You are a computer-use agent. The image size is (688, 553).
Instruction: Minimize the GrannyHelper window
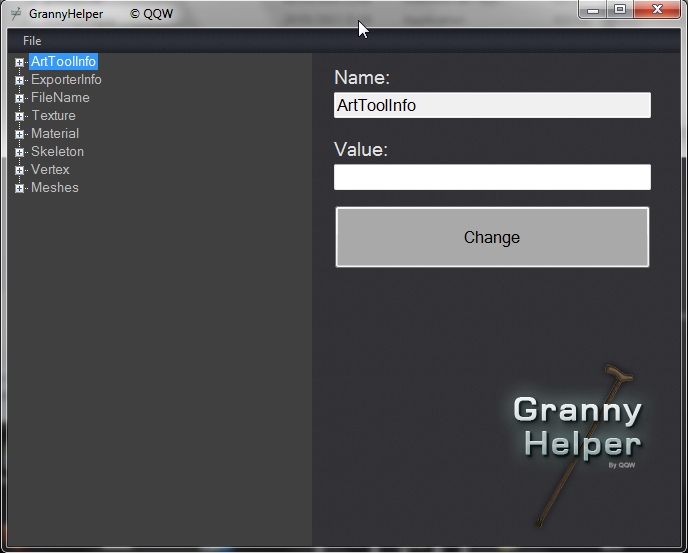click(593, 9)
